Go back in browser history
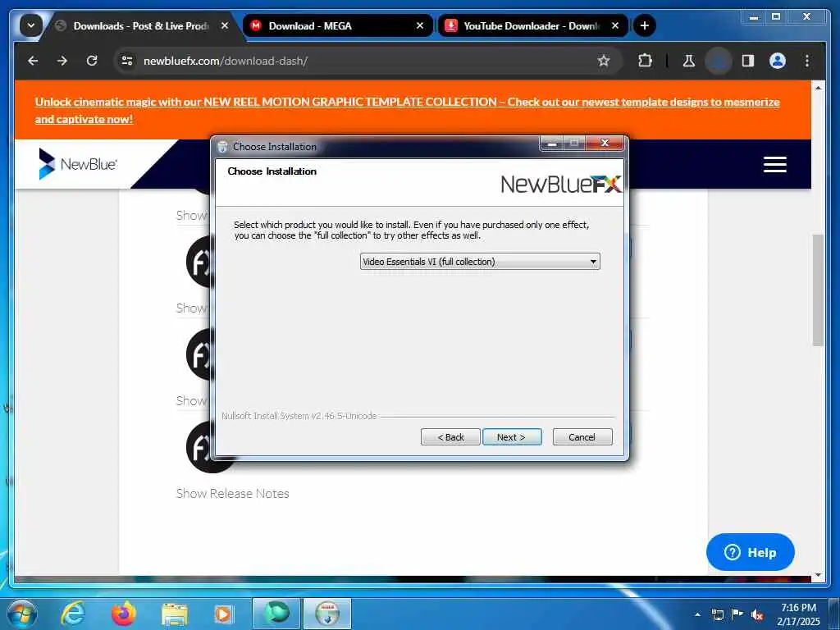This screenshot has width=840, height=630. pos(33,61)
